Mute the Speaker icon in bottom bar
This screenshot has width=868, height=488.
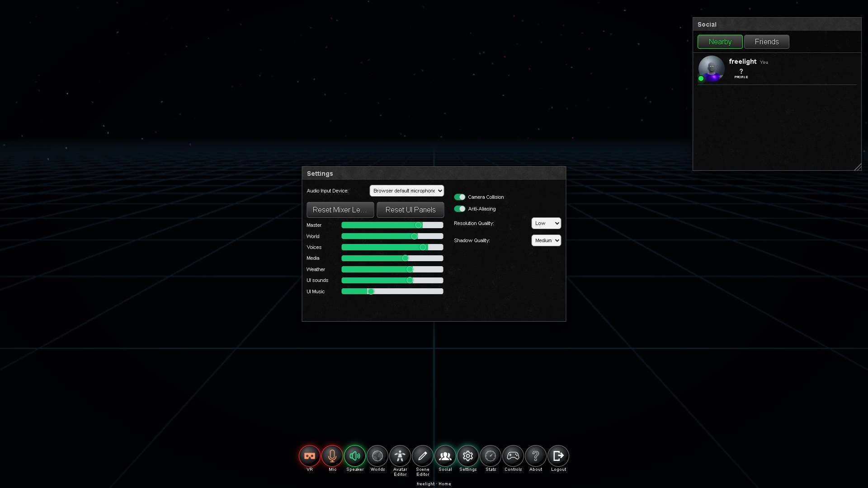click(355, 456)
